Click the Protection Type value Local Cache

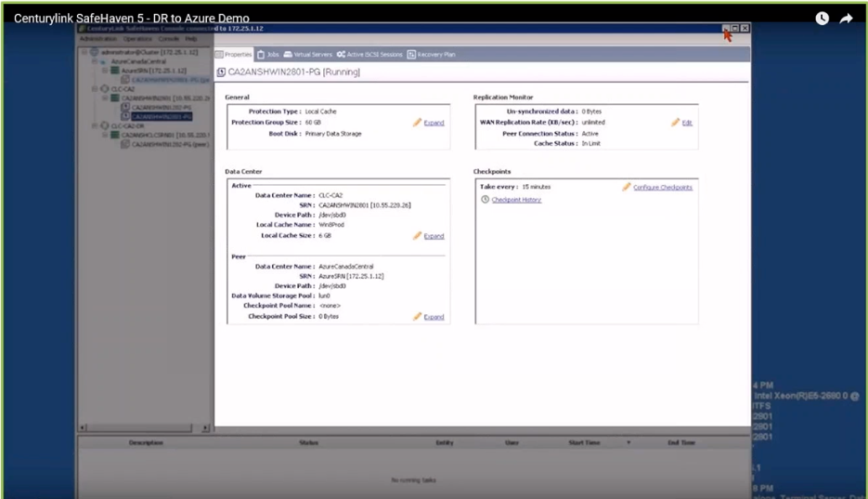point(320,112)
